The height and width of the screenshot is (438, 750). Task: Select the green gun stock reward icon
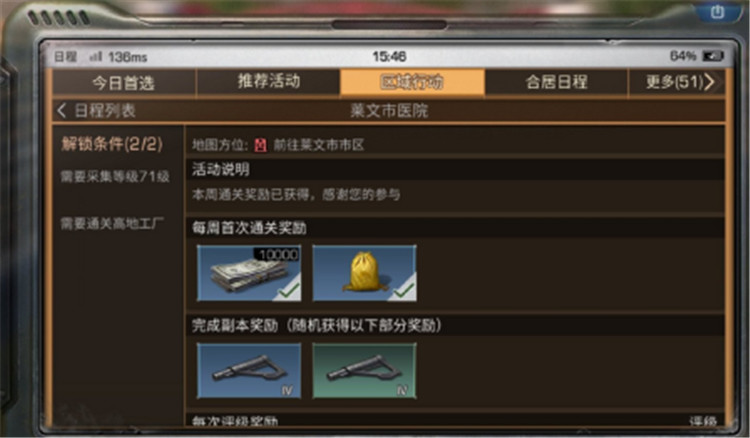[364, 371]
